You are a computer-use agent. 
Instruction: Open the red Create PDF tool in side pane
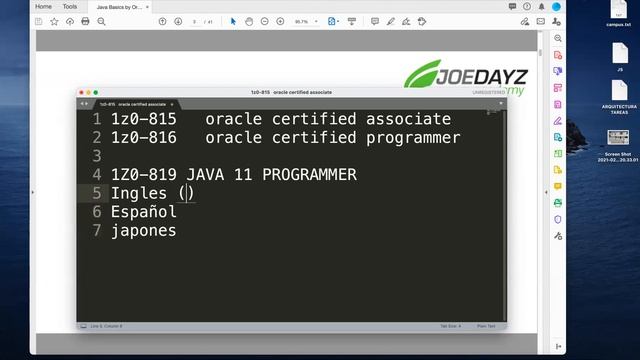click(x=558, y=55)
